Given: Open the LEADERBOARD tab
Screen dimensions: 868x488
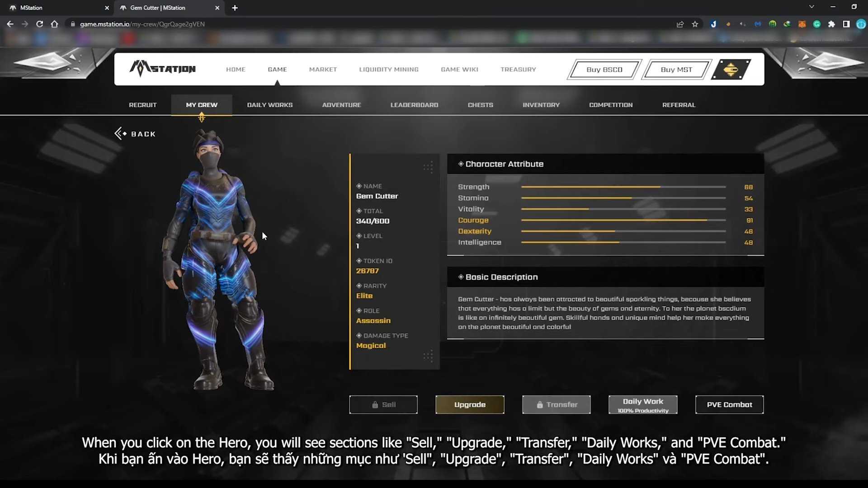Looking at the screenshot, I should coord(414,105).
